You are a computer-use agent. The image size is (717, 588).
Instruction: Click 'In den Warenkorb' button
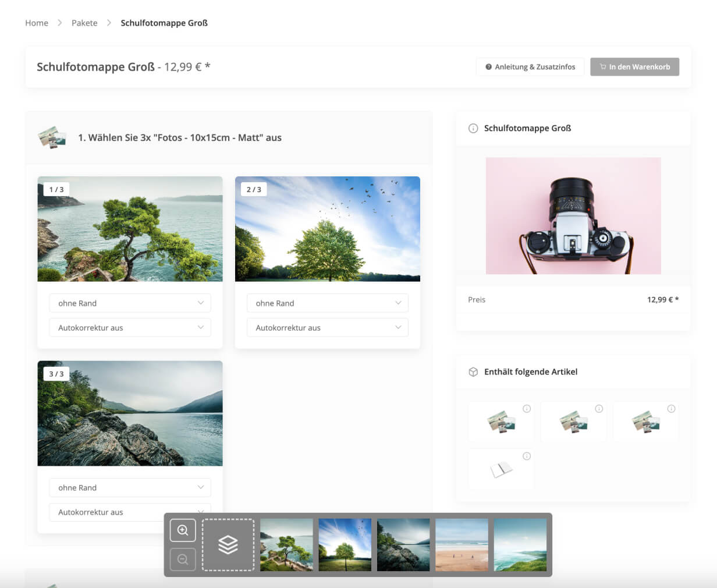634,67
